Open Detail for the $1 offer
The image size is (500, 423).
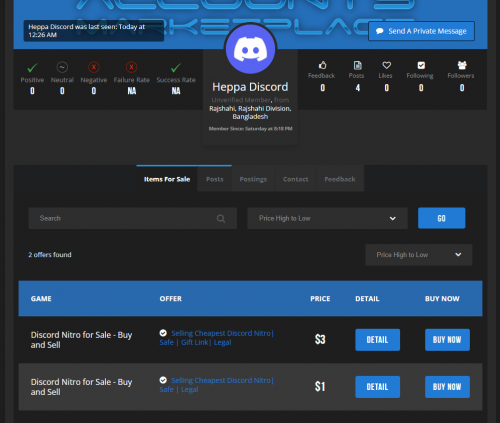click(377, 387)
